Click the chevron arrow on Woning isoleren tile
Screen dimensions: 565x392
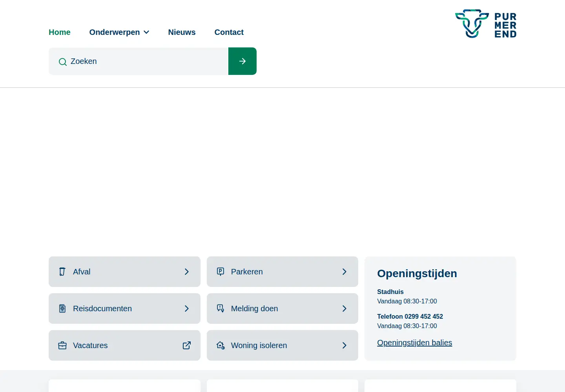point(344,345)
